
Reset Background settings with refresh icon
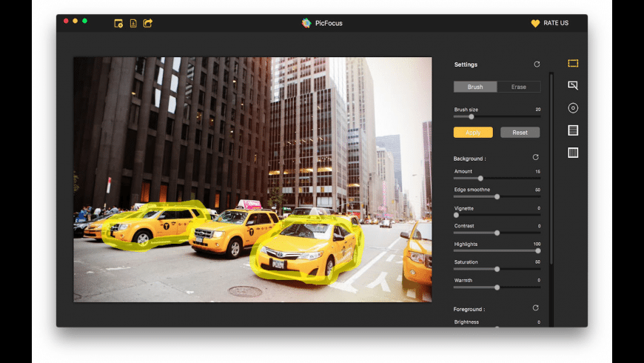[536, 158]
